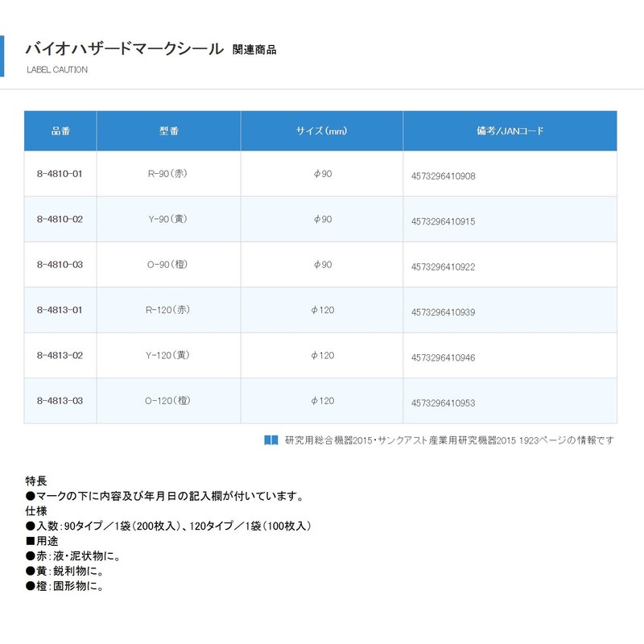Image resolution: width=644 pixels, height=644 pixels.
Task: Click JAN code 4573296410908
Action: pos(443,175)
